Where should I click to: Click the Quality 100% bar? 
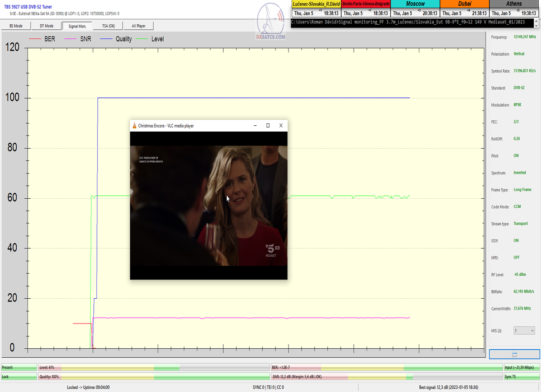pos(153,377)
